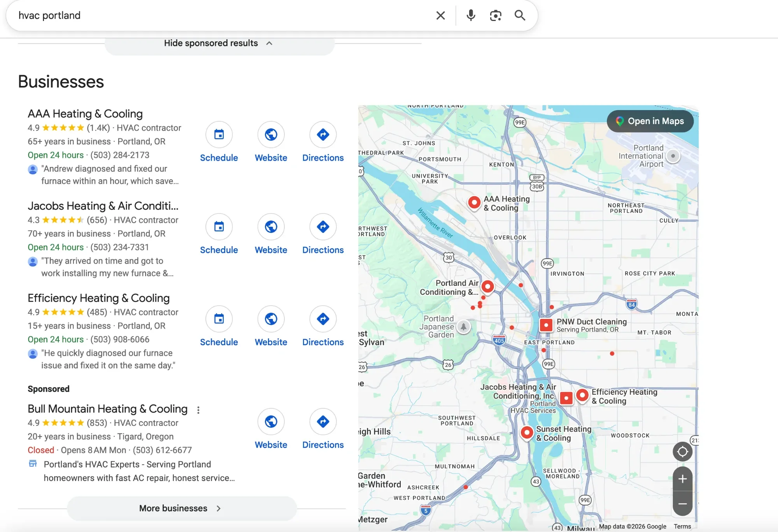Open Website icon for Bull Mountain Heating & Cooling
Viewport: 778px width, 532px height.
[271, 422]
